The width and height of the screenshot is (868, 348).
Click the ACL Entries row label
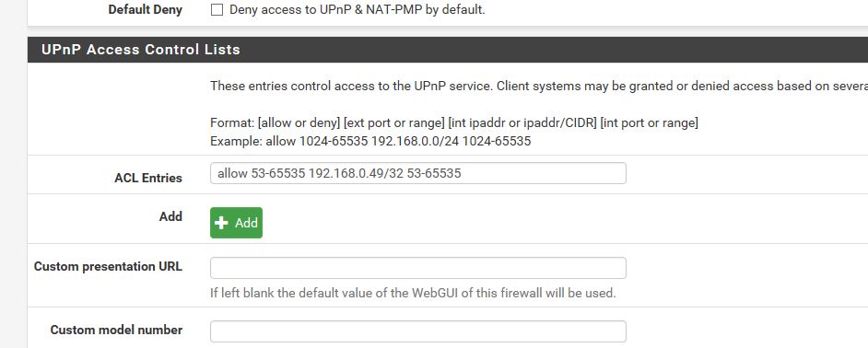(148, 178)
